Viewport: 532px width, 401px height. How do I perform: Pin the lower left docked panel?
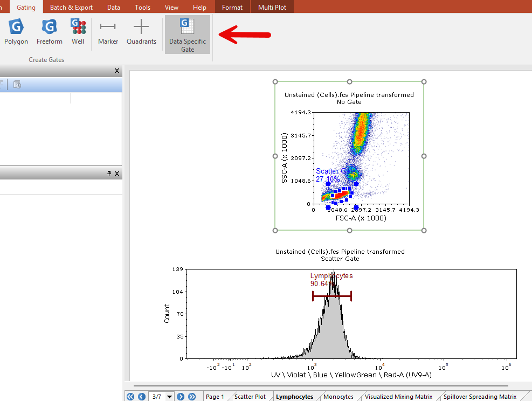point(109,174)
